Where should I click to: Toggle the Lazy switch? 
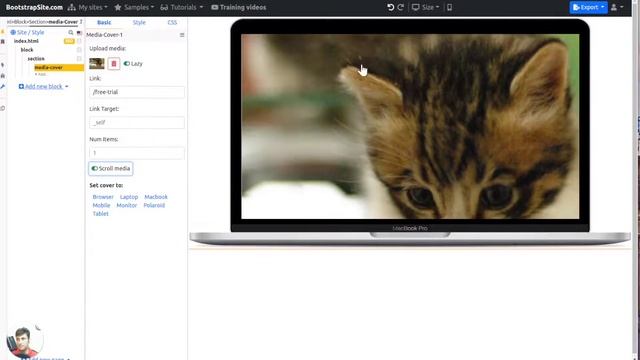(127, 64)
